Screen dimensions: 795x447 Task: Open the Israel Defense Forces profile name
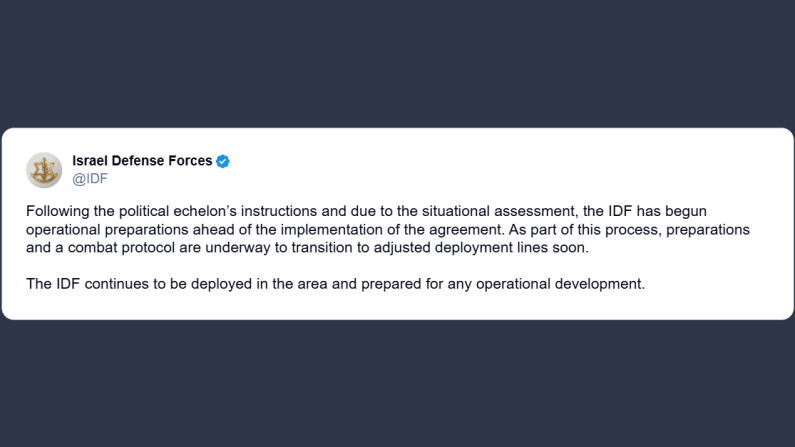[142, 161]
